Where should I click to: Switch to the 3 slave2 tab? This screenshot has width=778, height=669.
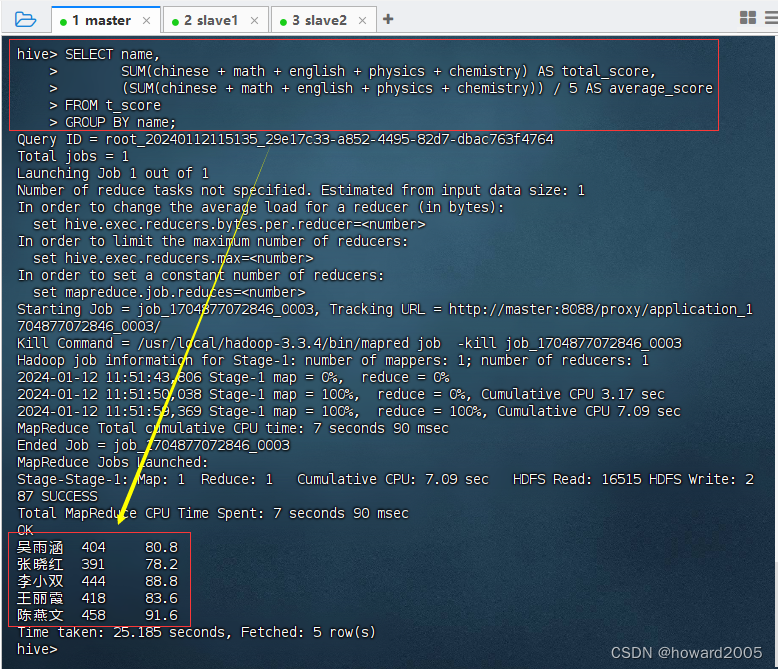[324, 20]
